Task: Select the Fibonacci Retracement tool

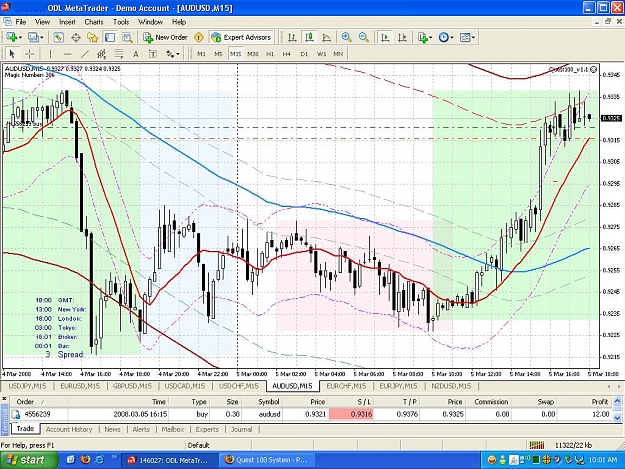Action: [119, 54]
